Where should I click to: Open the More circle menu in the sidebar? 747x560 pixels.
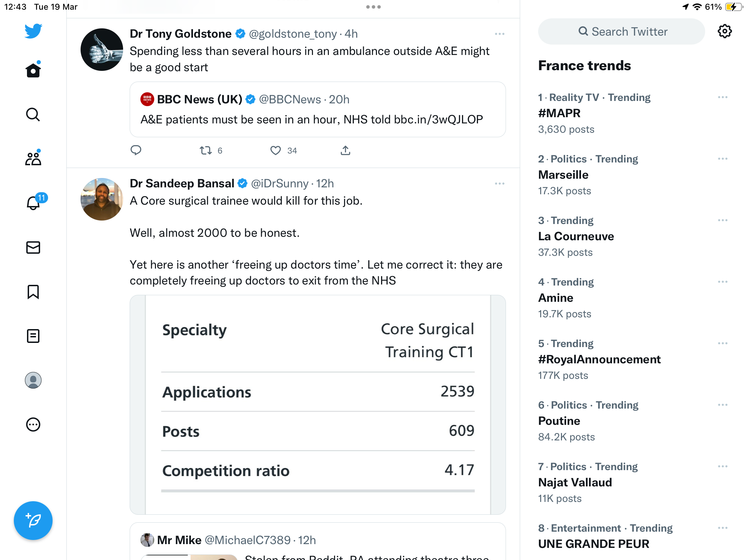click(33, 424)
